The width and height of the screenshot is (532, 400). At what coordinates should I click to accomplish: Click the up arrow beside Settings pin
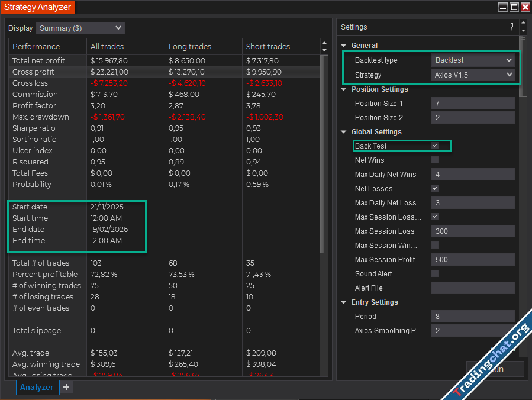point(523,24)
